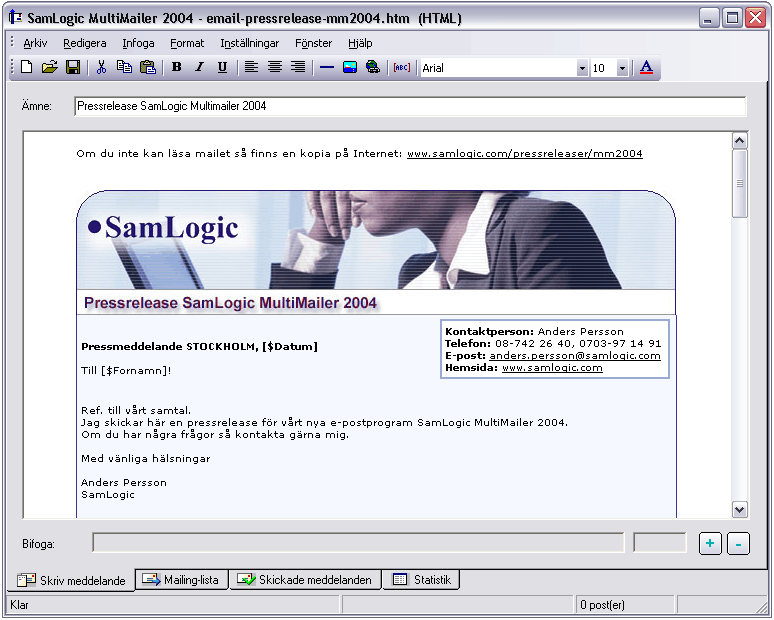Add an attachment with the plus button
774x620 pixels.
pyautogui.click(x=710, y=543)
